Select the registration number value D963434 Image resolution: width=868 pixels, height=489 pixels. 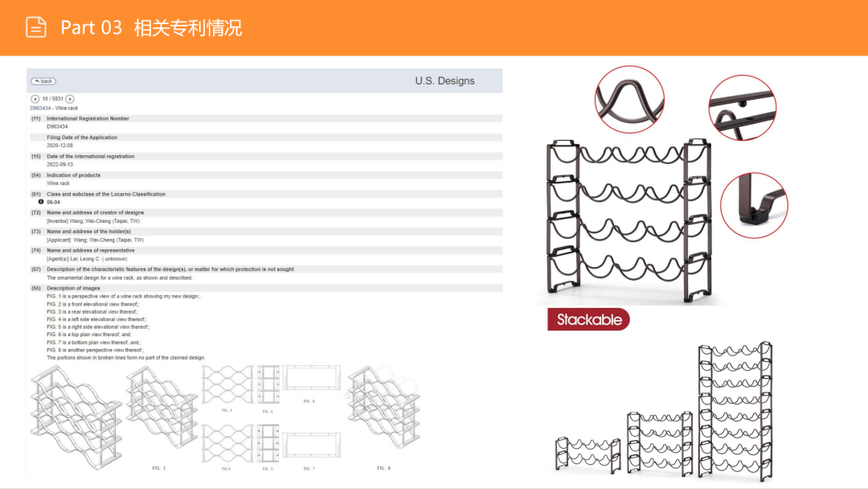57,127
